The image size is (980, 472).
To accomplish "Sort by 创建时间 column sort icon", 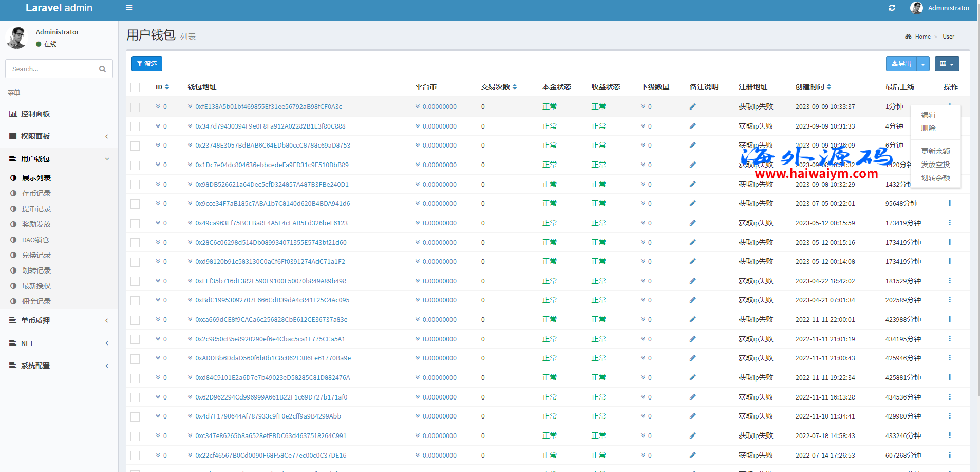I will [829, 87].
